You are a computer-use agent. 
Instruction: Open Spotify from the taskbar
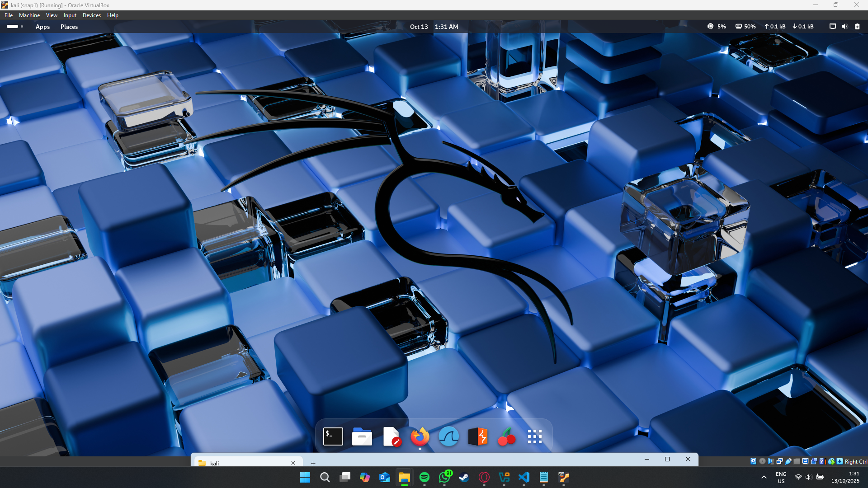425,477
